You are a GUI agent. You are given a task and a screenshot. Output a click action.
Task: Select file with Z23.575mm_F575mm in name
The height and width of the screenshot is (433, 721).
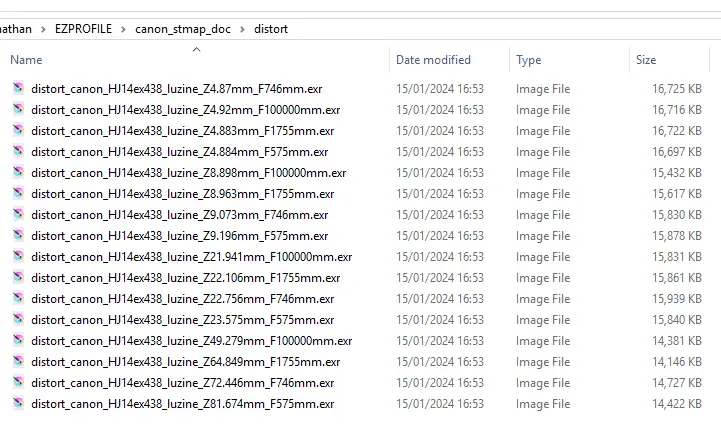pyautogui.click(x=182, y=320)
